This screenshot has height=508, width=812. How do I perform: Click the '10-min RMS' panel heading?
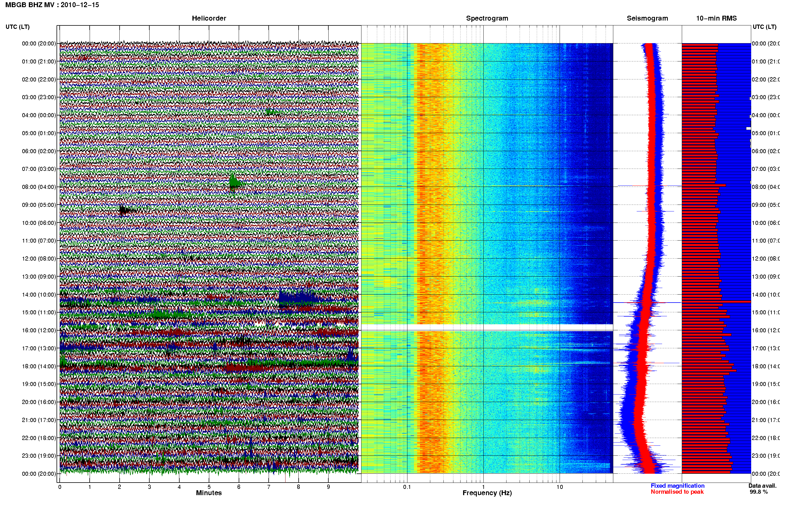716,19
